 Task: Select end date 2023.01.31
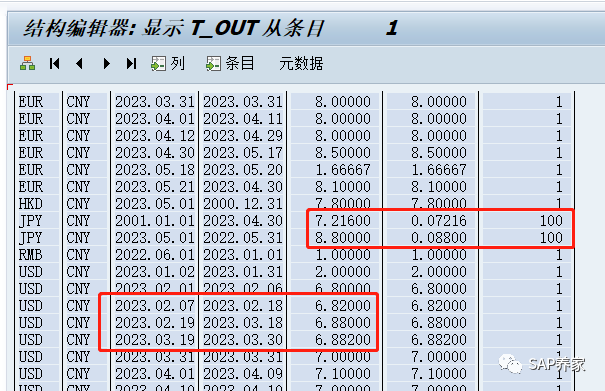click(x=243, y=272)
